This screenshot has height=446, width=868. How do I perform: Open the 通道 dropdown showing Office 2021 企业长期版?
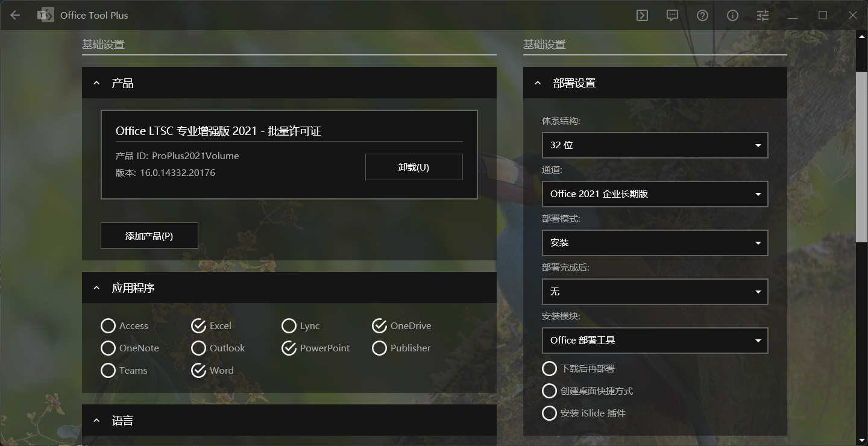[x=655, y=194]
